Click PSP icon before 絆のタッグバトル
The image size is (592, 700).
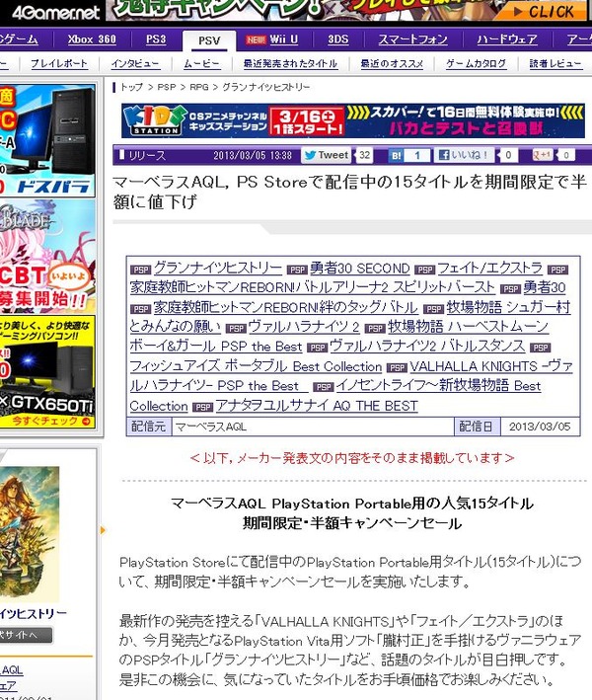click(141, 309)
